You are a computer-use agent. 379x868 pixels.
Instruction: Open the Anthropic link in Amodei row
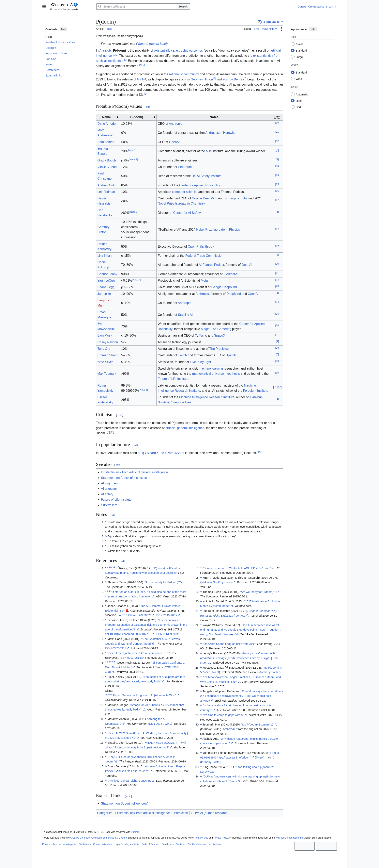(x=175, y=124)
